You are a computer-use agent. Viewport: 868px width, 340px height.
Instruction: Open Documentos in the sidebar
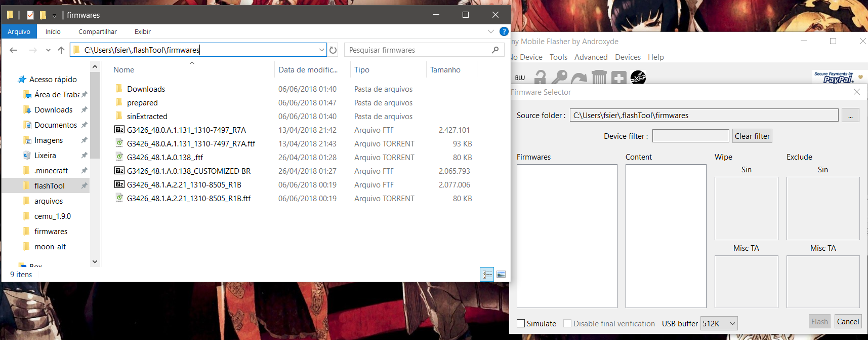[x=56, y=125]
